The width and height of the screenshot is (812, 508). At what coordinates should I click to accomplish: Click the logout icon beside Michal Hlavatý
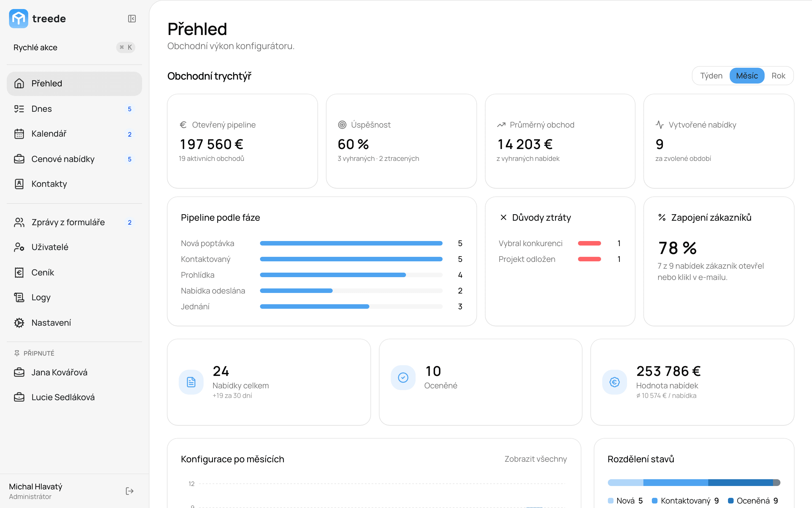pyautogui.click(x=129, y=491)
